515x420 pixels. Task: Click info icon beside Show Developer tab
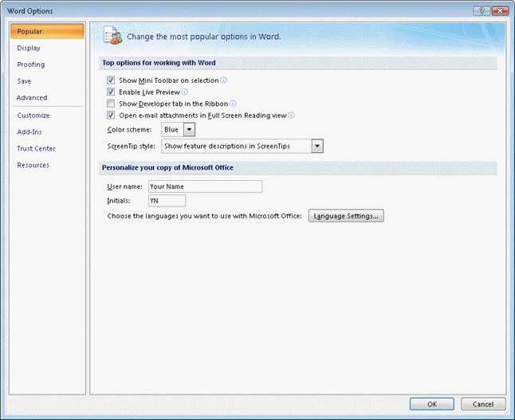(x=233, y=104)
